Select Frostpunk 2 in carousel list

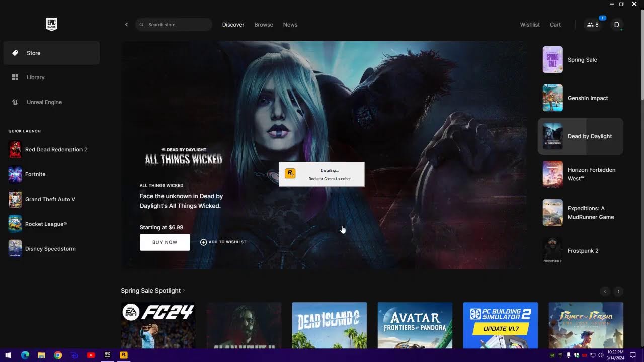pyautogui.click(x=581, y=251)
